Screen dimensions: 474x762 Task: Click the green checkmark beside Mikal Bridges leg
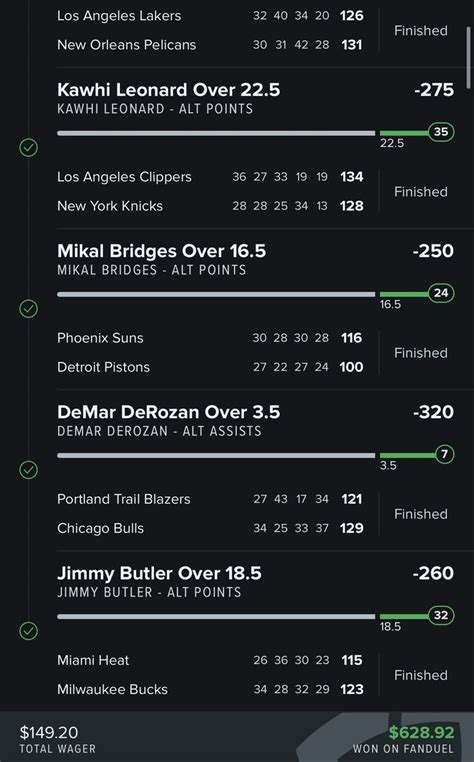[x=29, y=309]
